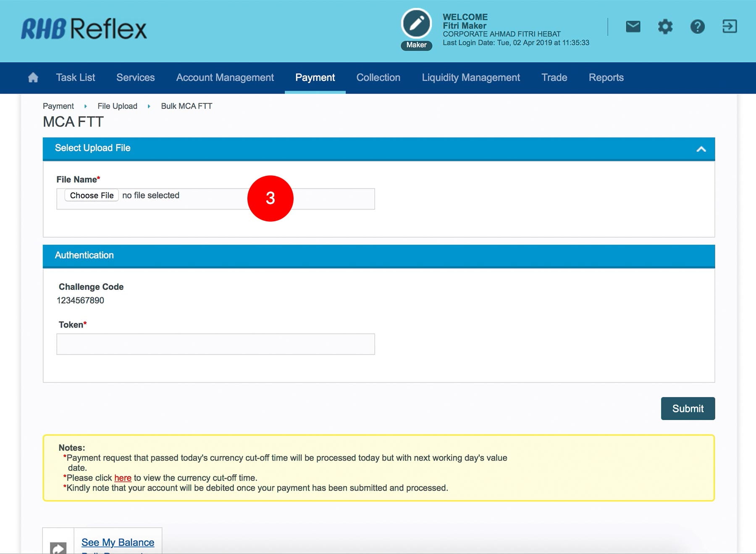Select the Payment tab
Viewport: 756px width, 554px height.
click(315, 78)
